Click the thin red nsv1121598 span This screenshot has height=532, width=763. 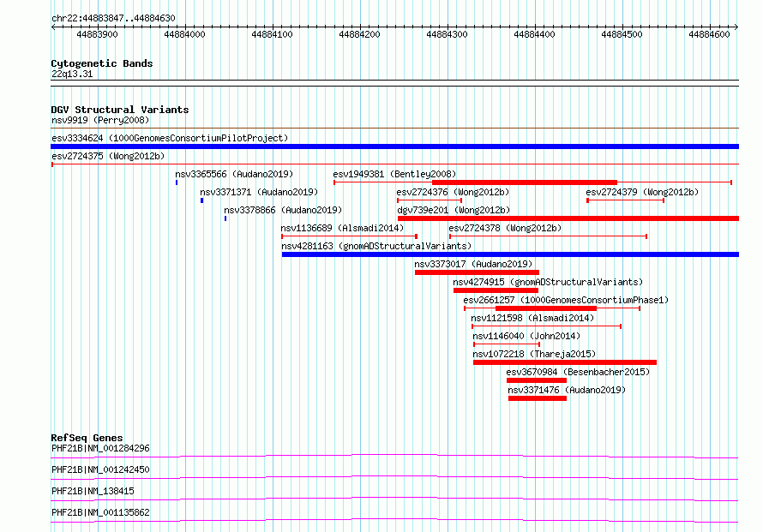tap(546, 326)
